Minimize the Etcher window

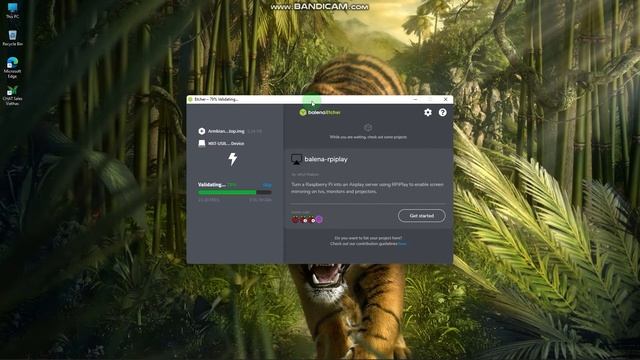coord(415,99)
